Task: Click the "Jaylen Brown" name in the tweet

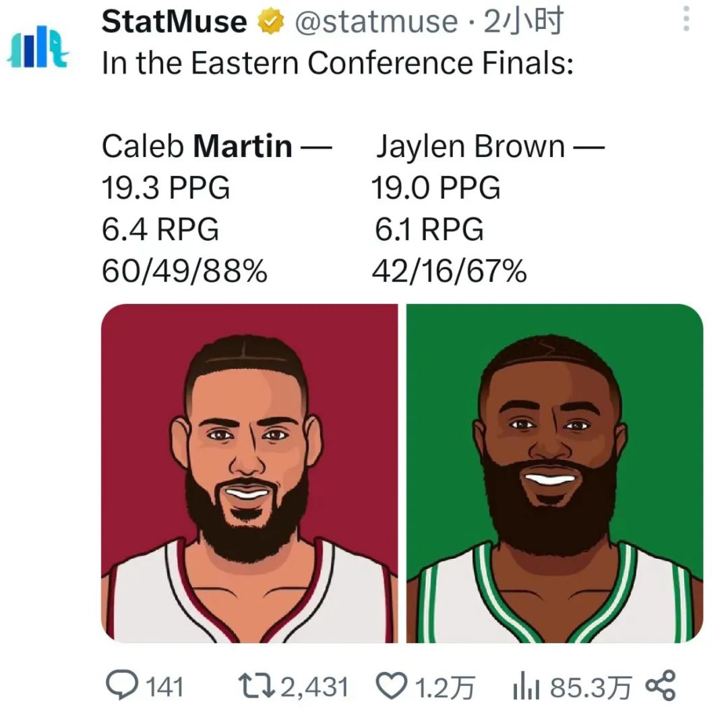Action: coord(470,146)
